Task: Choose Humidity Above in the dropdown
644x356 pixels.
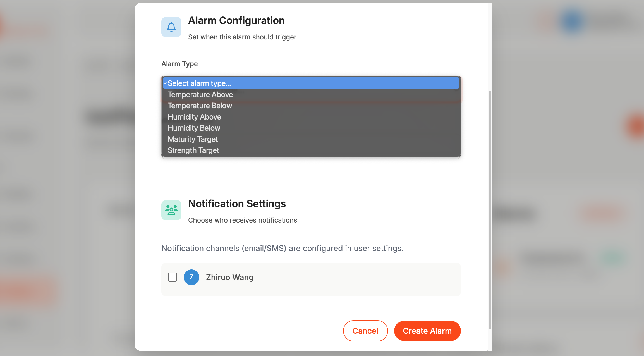Action: [x=194, y=117]
